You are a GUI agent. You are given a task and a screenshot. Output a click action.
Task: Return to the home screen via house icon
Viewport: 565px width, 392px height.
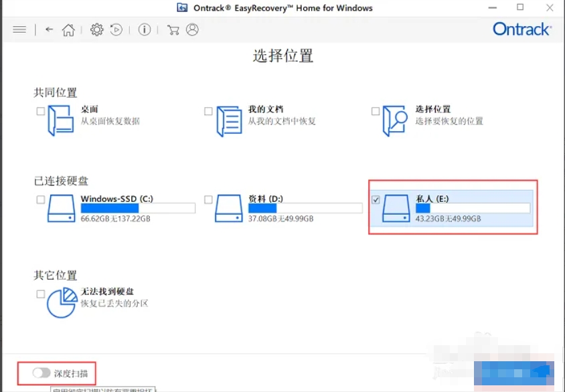(68, 30)
